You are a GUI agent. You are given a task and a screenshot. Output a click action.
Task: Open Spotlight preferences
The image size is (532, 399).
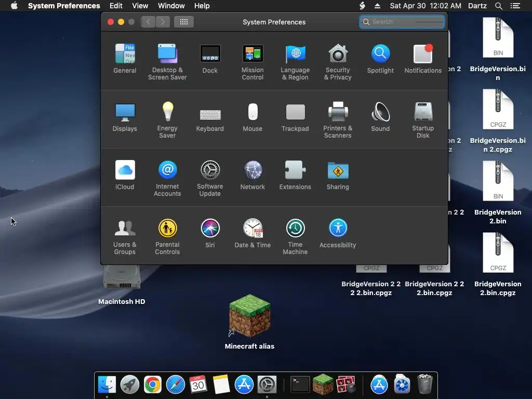pos(380,58)
